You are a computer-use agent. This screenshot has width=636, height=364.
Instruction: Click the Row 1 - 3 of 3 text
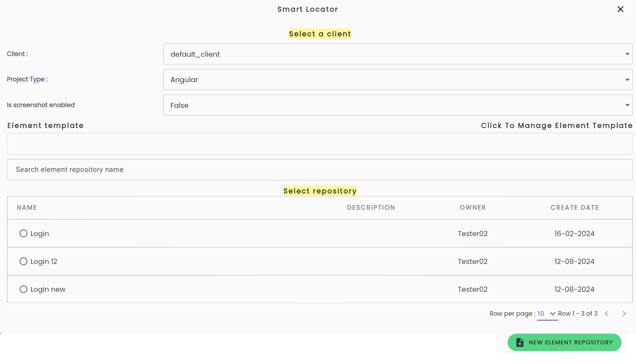pos(578,314)
